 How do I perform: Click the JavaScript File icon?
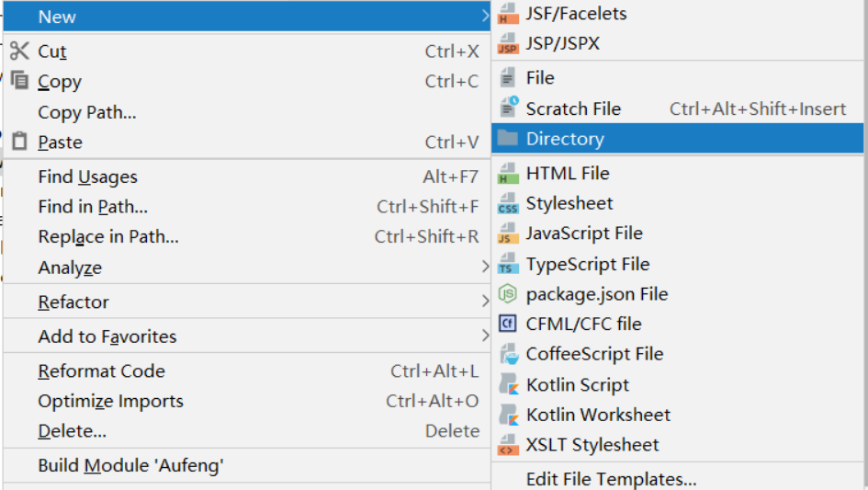508,234
